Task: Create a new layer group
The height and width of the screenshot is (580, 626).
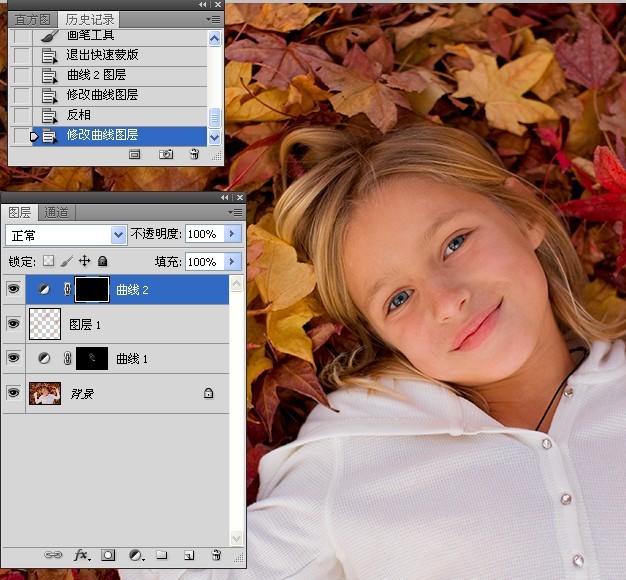Action: pos(162,554)
